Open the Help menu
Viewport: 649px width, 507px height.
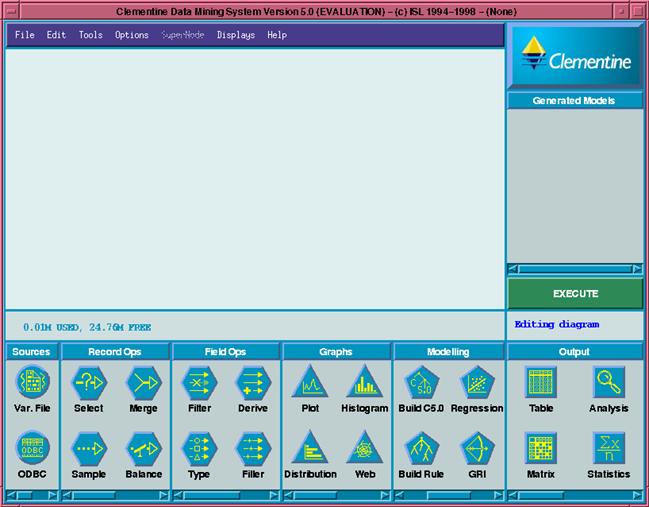277,35
